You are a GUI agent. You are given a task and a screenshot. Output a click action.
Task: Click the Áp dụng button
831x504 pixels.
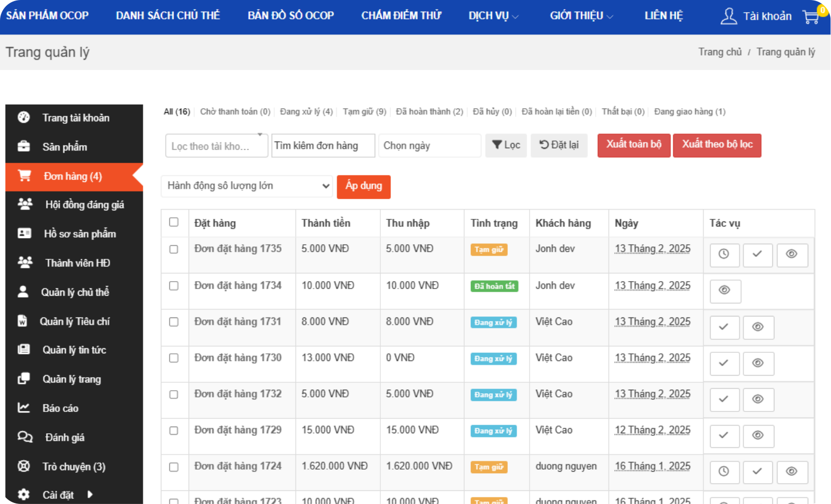point(364,186)
